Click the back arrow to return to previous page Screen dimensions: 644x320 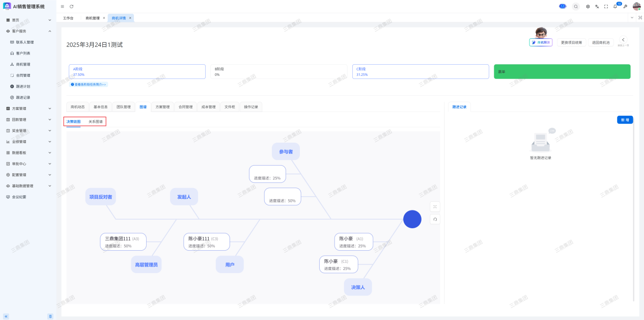click(x=623, y=40)
